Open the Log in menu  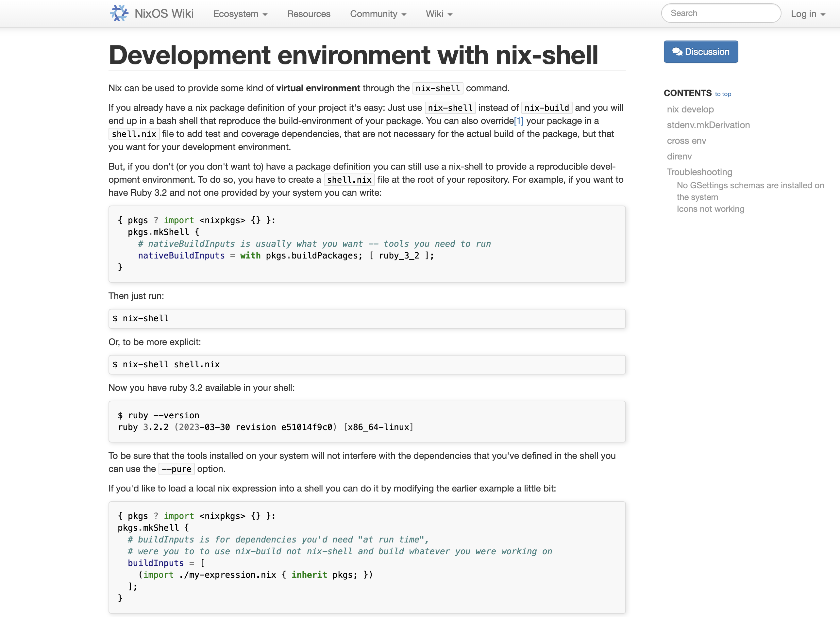coord(808,14)
